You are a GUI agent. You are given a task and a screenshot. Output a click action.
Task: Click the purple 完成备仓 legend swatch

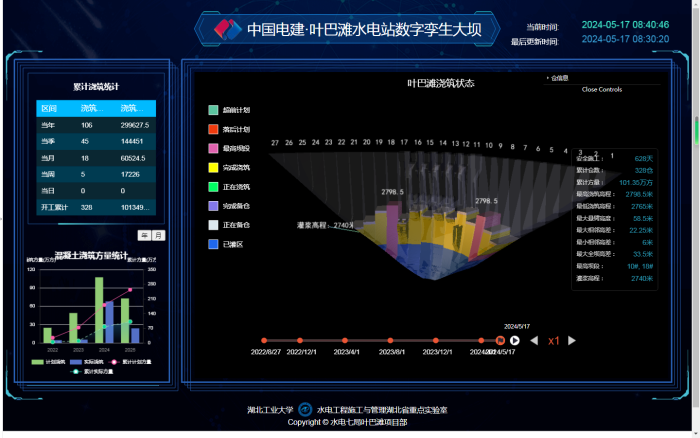tap(213, 206)
